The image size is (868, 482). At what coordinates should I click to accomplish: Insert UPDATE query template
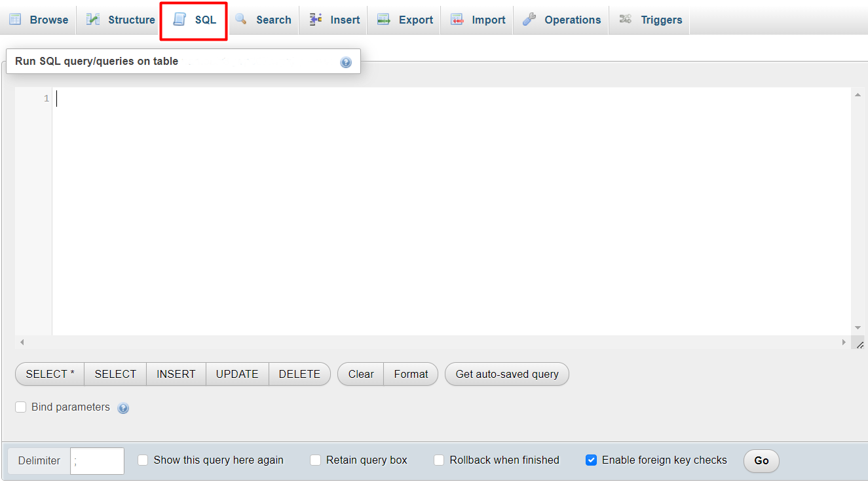(x=237, y=374)
